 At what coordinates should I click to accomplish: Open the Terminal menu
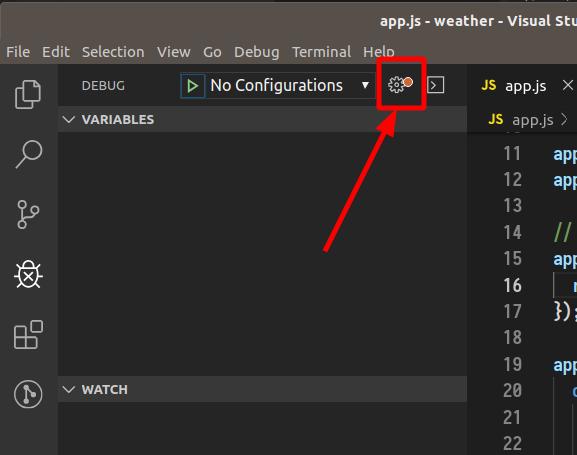[321, 52]
